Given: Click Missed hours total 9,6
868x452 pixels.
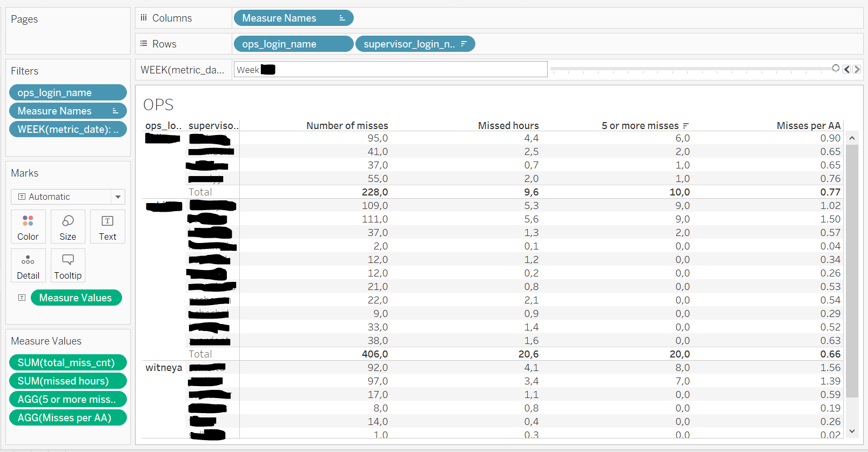Looking at the screenshot, I should 531,192.
